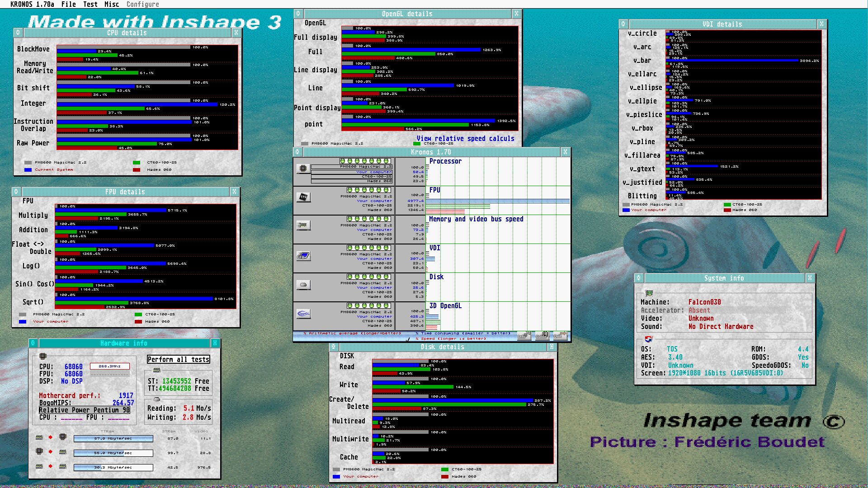Screen dimensions: 868x488
Task: Open the Guide icon in Kronos window
Action: (541, 336)
